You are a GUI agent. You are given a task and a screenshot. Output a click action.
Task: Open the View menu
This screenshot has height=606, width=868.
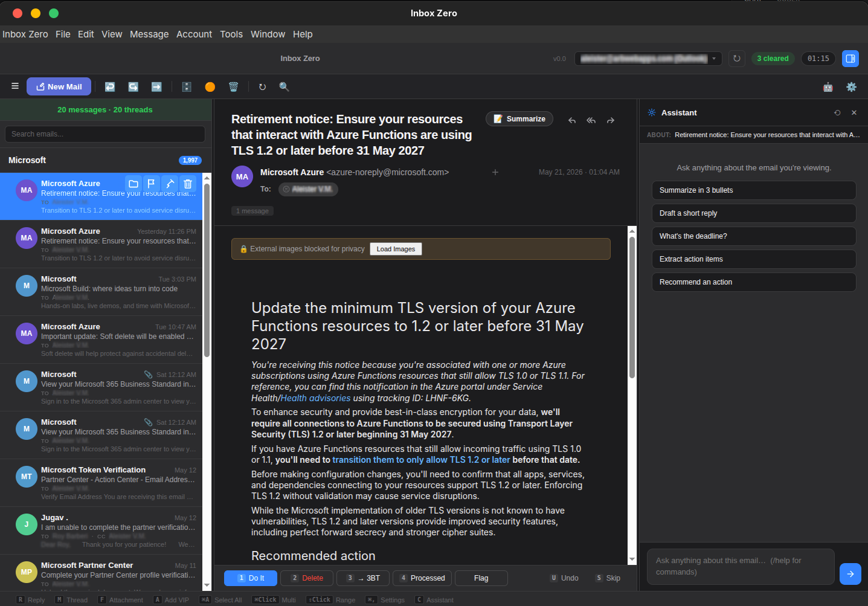[x=112, y=34]
